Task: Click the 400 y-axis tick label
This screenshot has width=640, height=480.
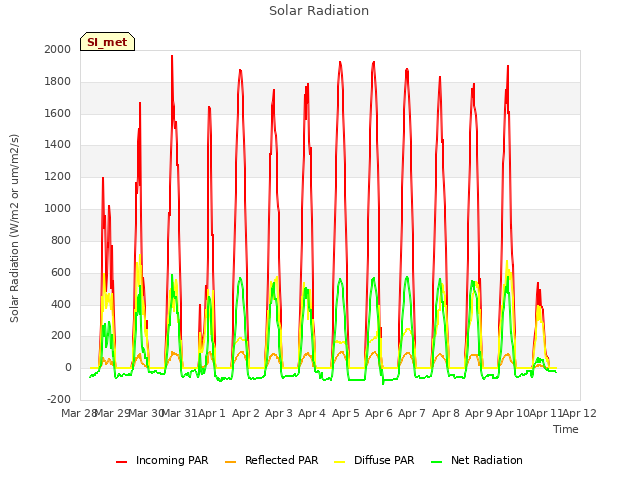Action: point(61,304)
